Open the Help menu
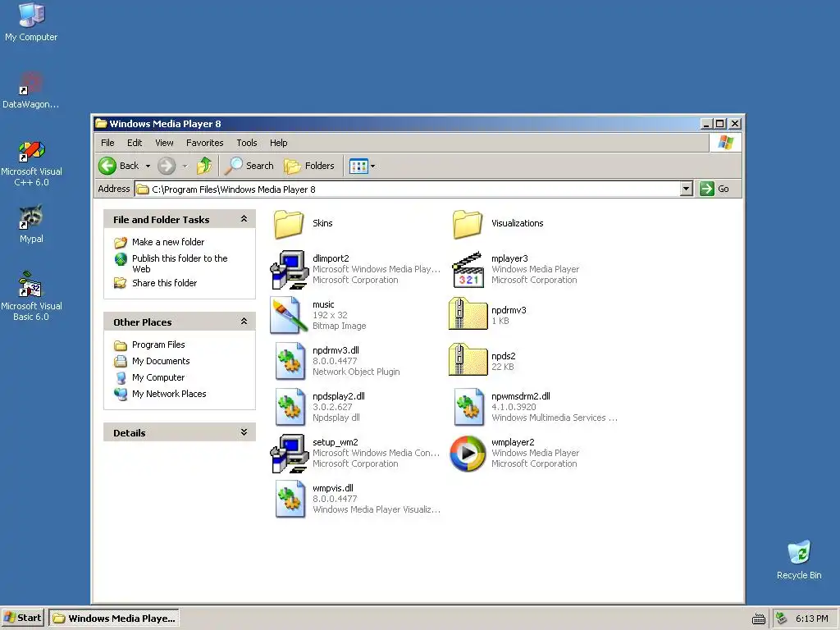Image resolution: width=840 pixels, height=630 pixels. (x=279, y=143)
